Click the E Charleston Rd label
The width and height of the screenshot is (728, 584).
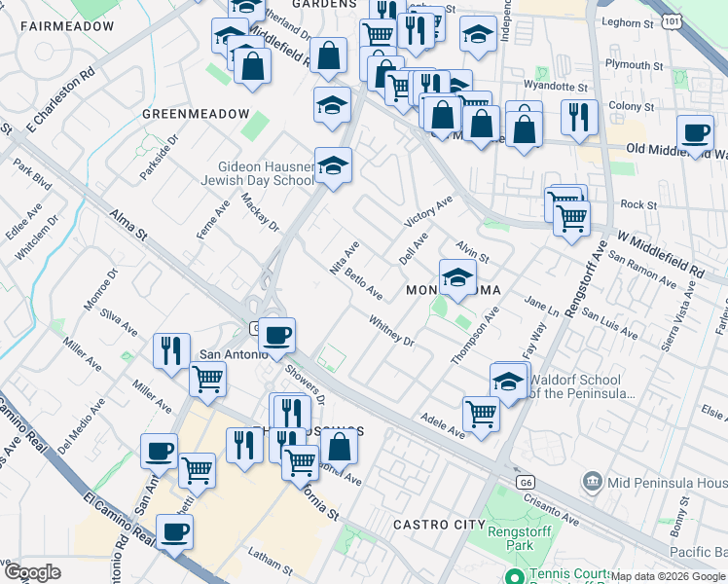click(x=60, y=100)
